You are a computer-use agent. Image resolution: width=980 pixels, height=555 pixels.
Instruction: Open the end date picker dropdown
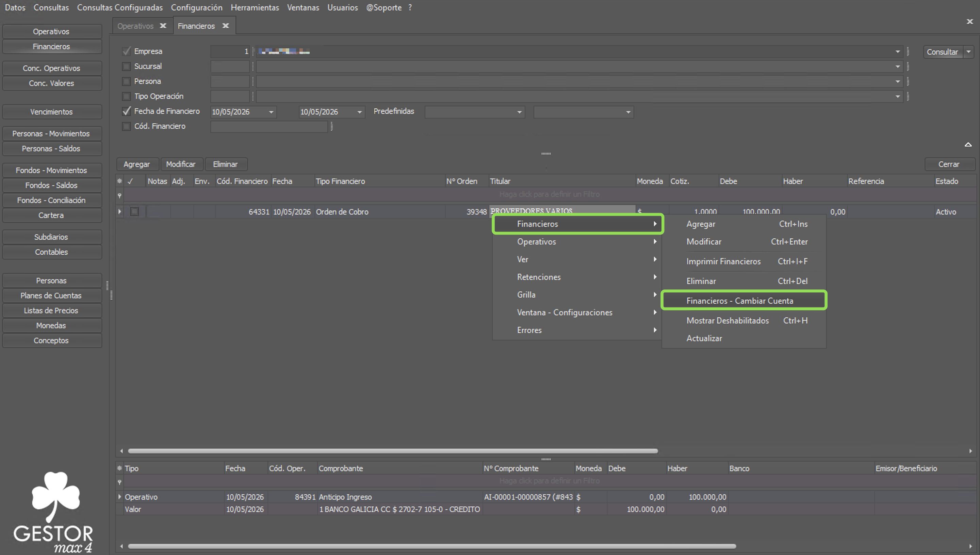[x=359, y=112]
